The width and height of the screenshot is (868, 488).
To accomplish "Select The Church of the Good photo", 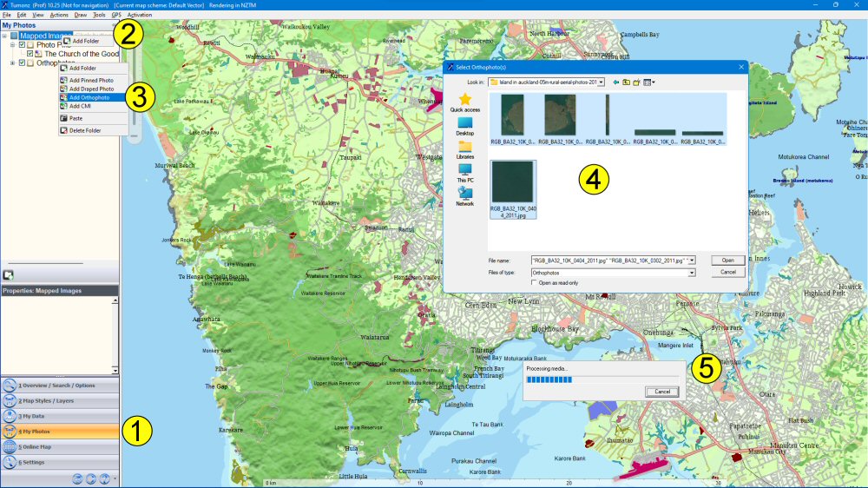I will click(82, 54).
